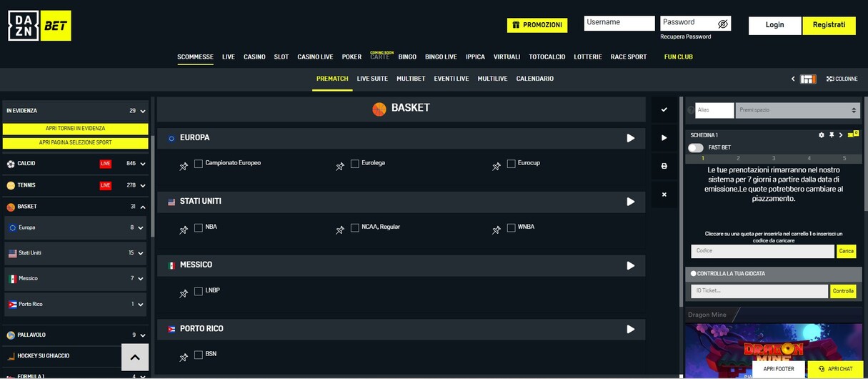The height and width of the screenshot is (379, 868).
Task: Collapse the Basket sport list
Action: pyautogui.click(x=143, y=207)
